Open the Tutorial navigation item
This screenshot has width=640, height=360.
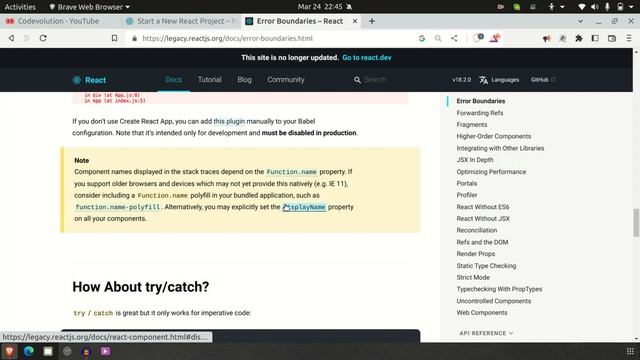pos(210,80)
